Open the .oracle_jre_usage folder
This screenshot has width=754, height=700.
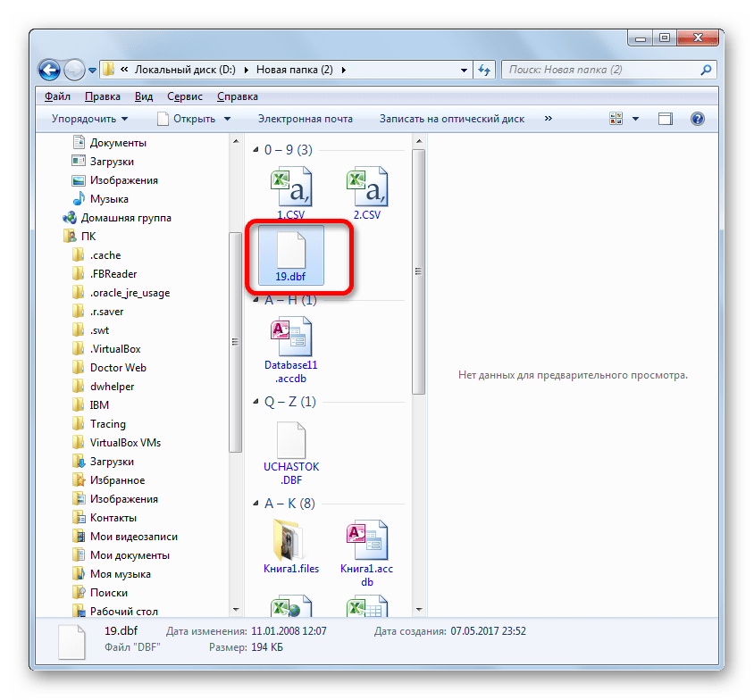[121, 293]
